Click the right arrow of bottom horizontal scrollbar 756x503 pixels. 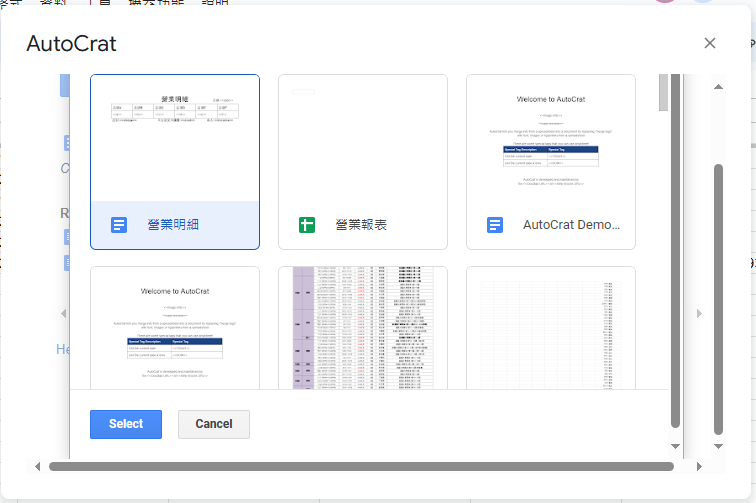699,466
